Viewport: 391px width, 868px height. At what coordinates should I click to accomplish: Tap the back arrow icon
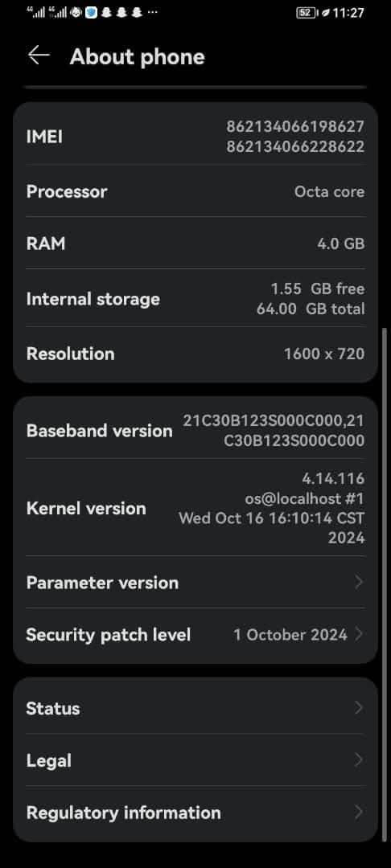tap(39, 55)
